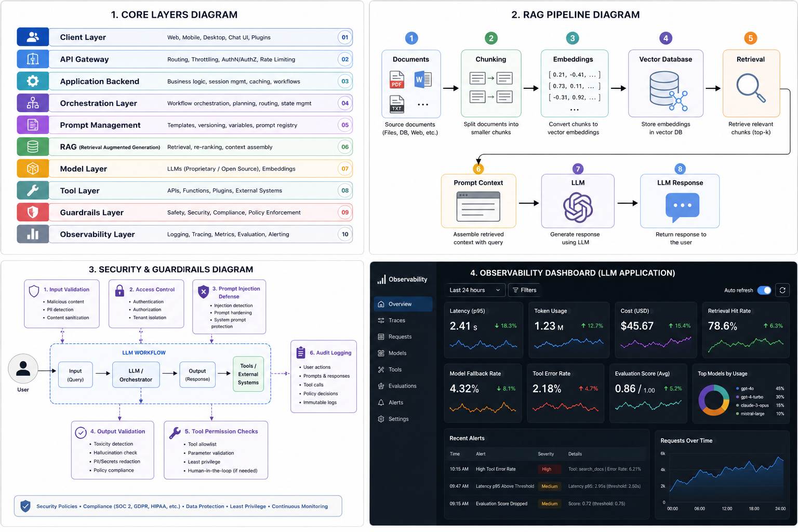
Task: Click the gpt-4o legend color dot
Action: 737,389
